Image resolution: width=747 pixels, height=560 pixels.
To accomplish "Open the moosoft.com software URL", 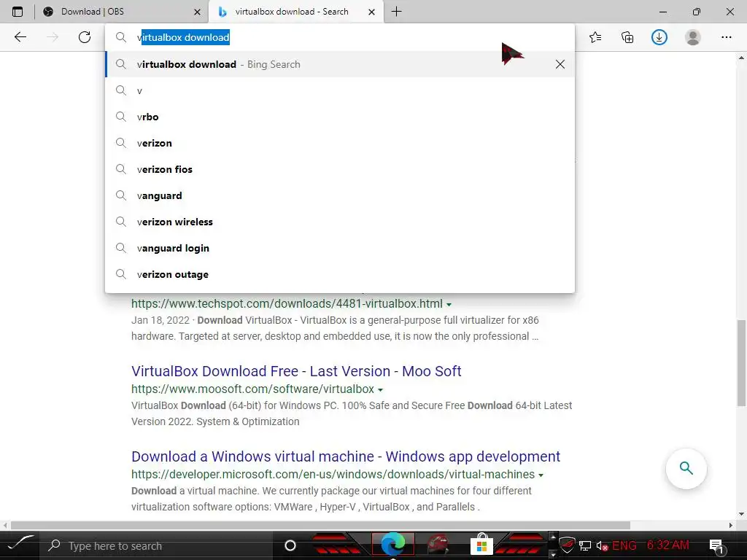I will (x=252, y=389).
